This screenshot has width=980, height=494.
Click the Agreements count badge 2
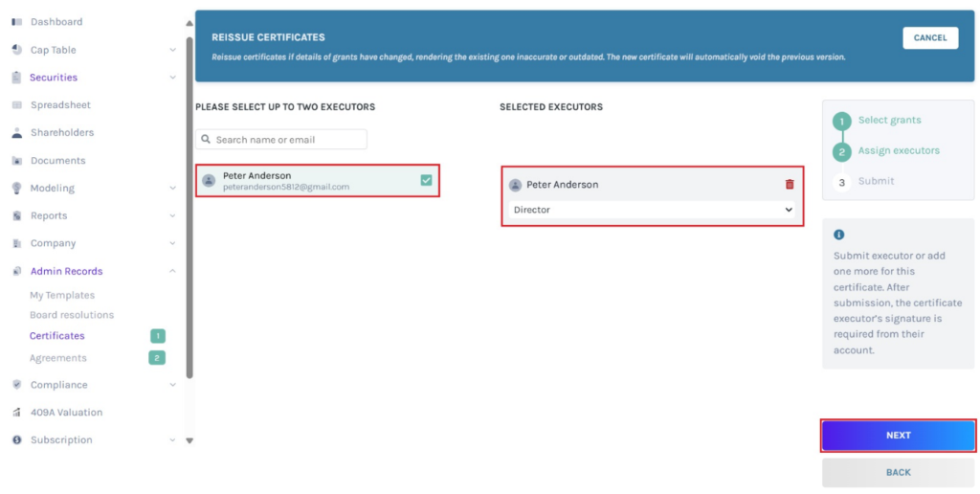point(157,358)
